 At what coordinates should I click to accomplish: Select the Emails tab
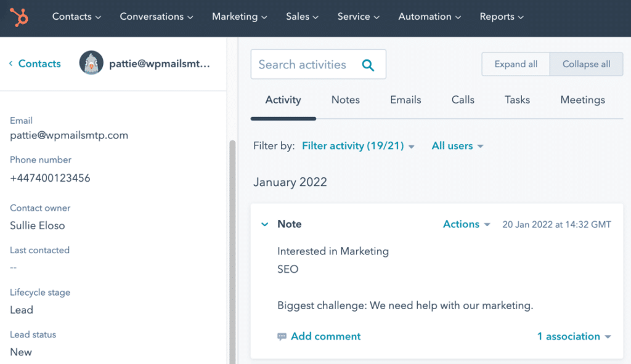405,100
